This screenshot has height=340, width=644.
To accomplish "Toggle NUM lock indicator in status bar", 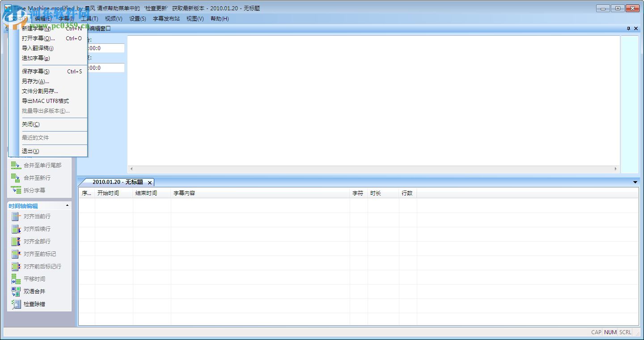I will pyautogui.click(x=610, y=332).
